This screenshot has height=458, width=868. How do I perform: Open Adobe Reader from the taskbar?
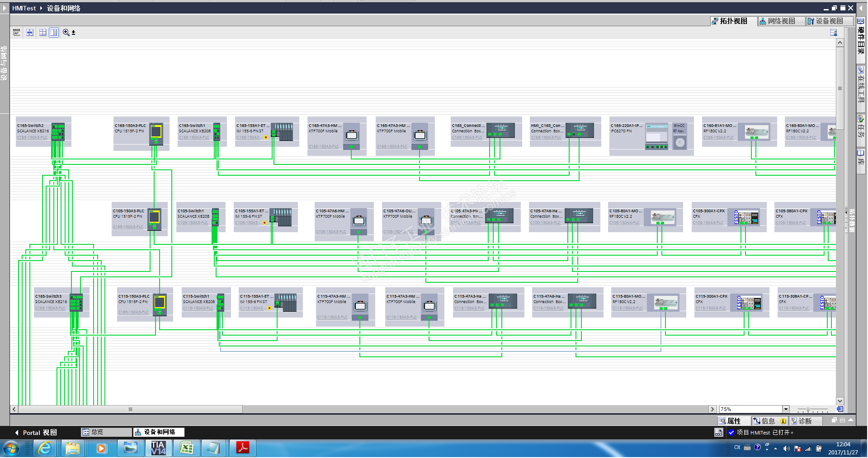(243, 449)
